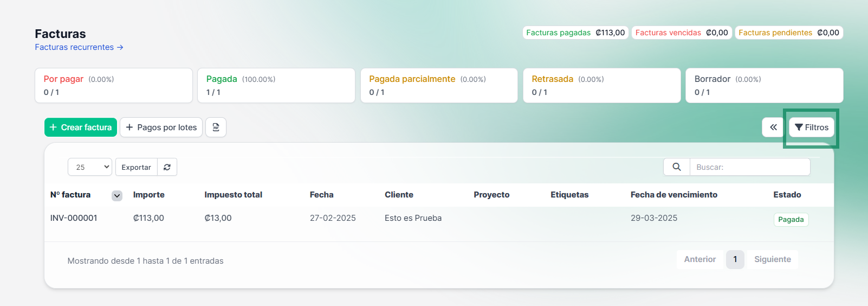Click the ₡113,00 amount cell

148,218
